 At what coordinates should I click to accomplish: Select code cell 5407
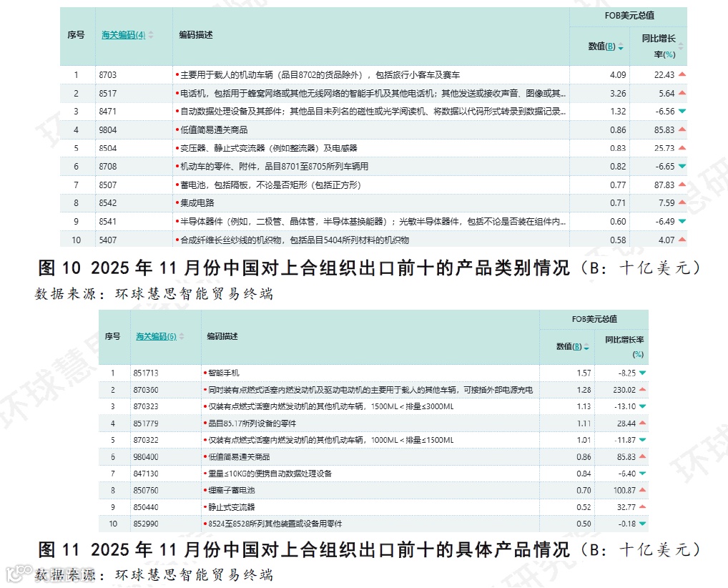[108, 240]
